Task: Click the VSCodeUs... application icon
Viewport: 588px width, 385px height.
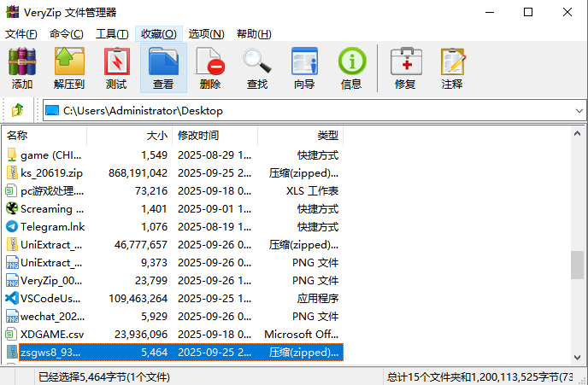Action: pyautogui.click(x=12, y=299)
